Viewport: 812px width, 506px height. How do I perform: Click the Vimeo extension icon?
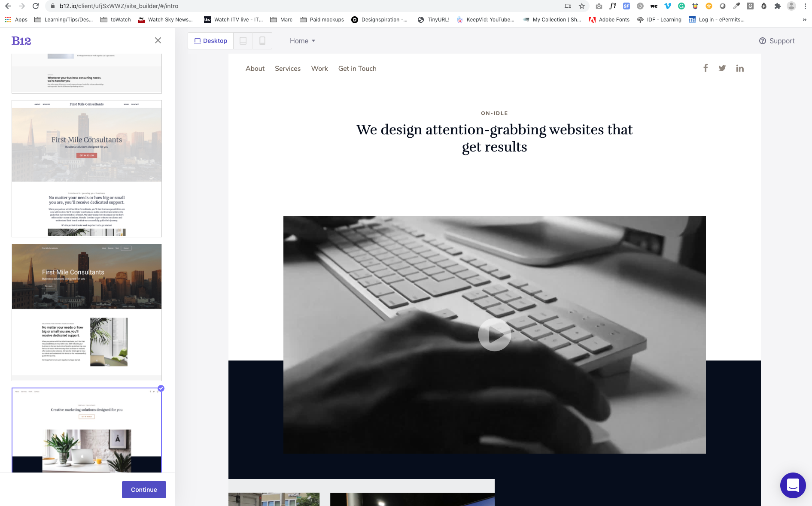668,6
